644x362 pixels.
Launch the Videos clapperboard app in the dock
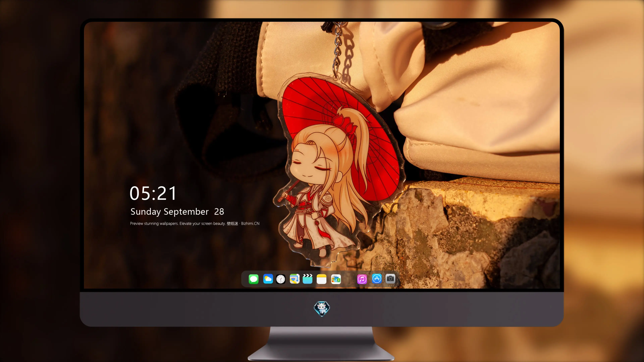pyautogui.click(x=308, y=279)
